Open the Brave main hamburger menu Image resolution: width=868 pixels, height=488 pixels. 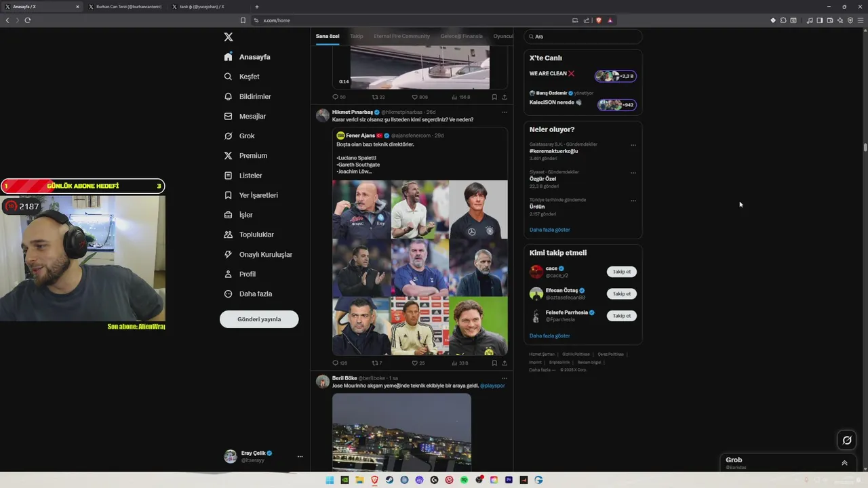[861, 20]
